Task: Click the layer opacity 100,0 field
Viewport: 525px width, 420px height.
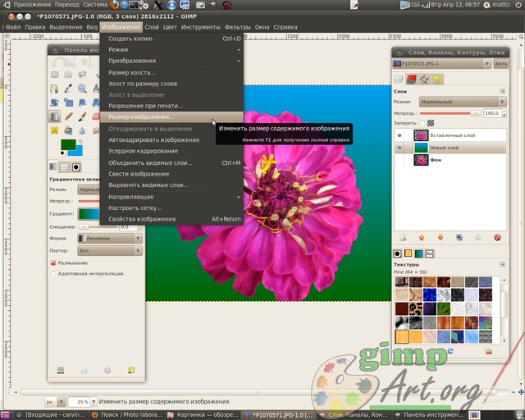Action: pyautogui.click(x=492, y=113)
